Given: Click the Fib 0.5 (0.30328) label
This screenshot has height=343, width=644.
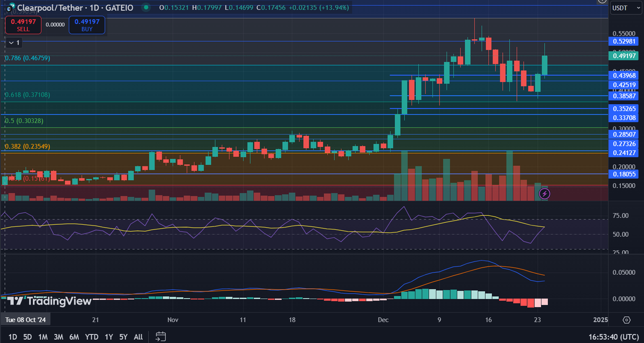Looking at the screenshot, I should pos(24,121).
